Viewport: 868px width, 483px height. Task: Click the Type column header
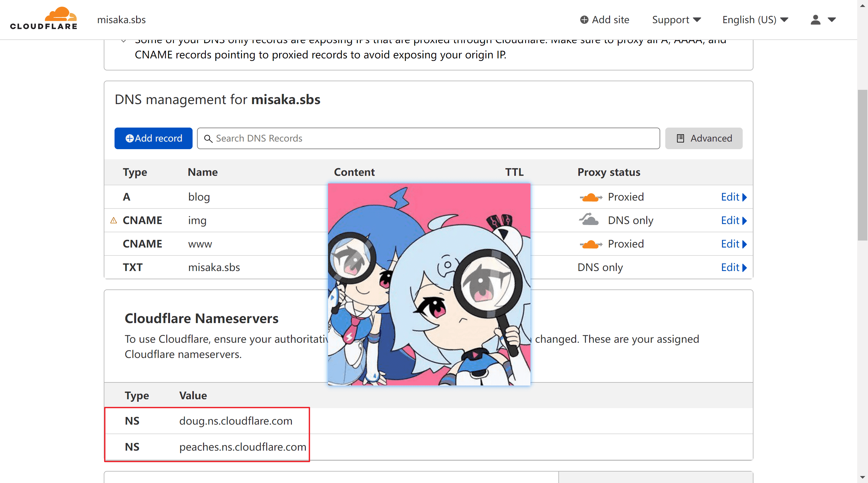(x=135, y=172)
